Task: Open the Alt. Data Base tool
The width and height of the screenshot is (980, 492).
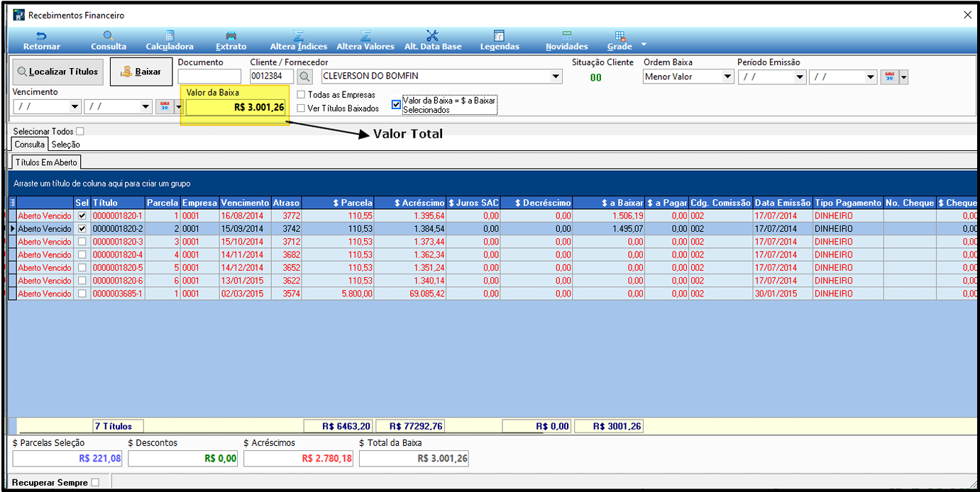Action: [x=433, y=40]
